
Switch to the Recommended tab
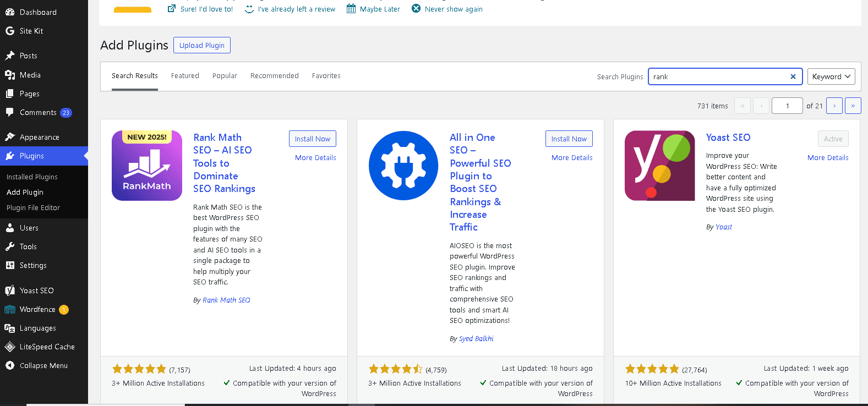click(275, 76)
